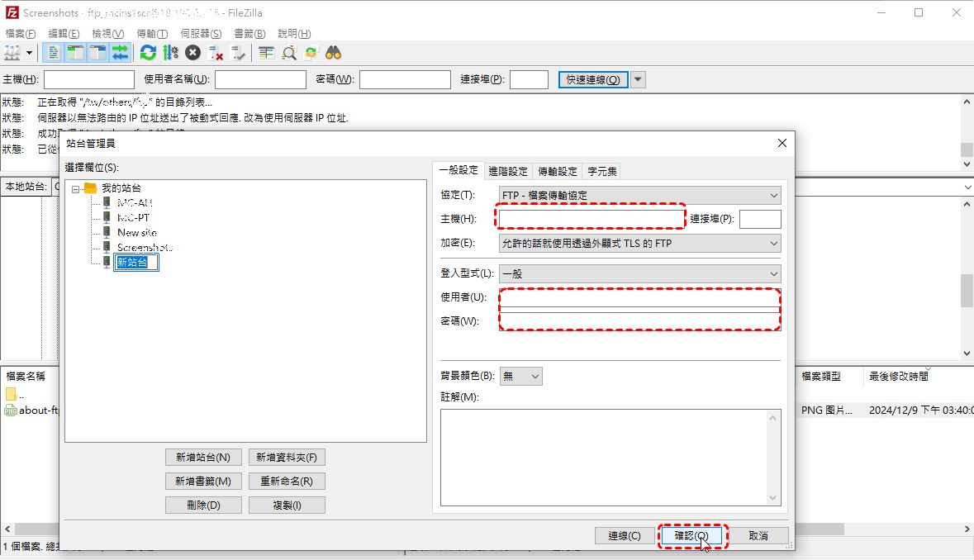This screenshot has width=974, height=560.
Task: Open the 加密(E) encryption dropdown
Action: [639, 244]
